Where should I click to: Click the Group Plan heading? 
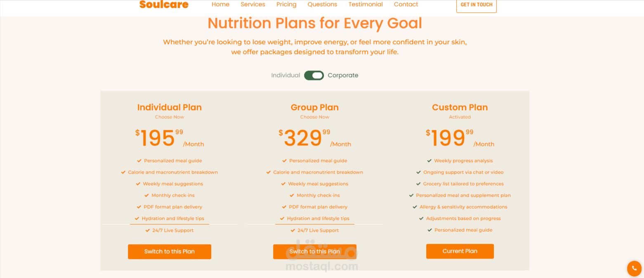(x=315, y=107)
